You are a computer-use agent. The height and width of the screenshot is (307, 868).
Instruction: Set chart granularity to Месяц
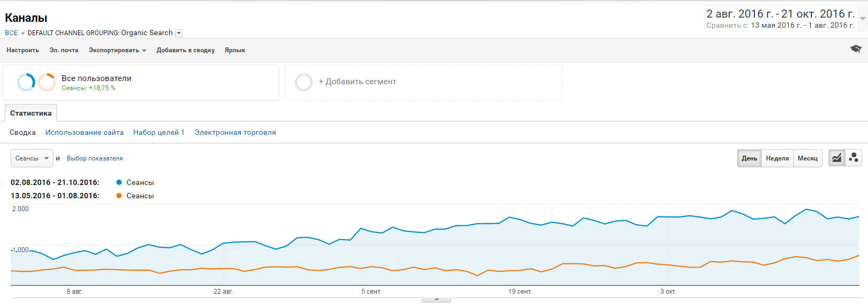(x=808, y=158)
